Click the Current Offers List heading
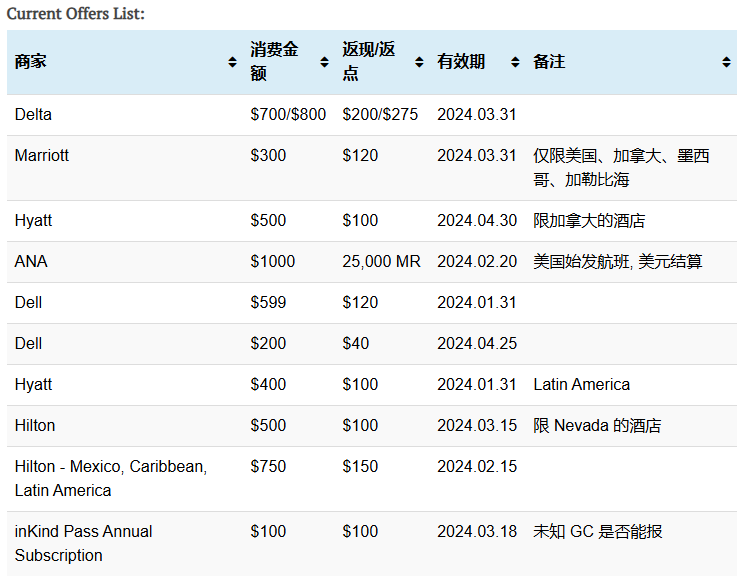Screen dimensions: 745x583 pyautogui.click(x=76, y=13)
